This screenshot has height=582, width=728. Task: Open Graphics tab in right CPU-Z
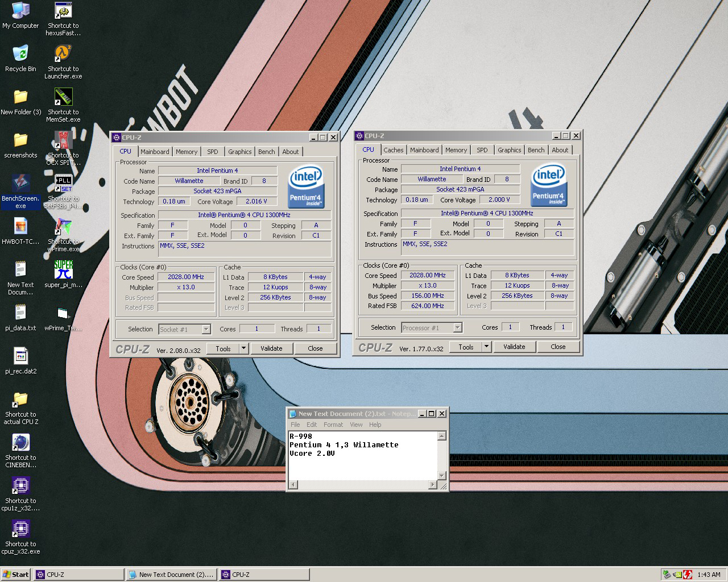[510, 150]
